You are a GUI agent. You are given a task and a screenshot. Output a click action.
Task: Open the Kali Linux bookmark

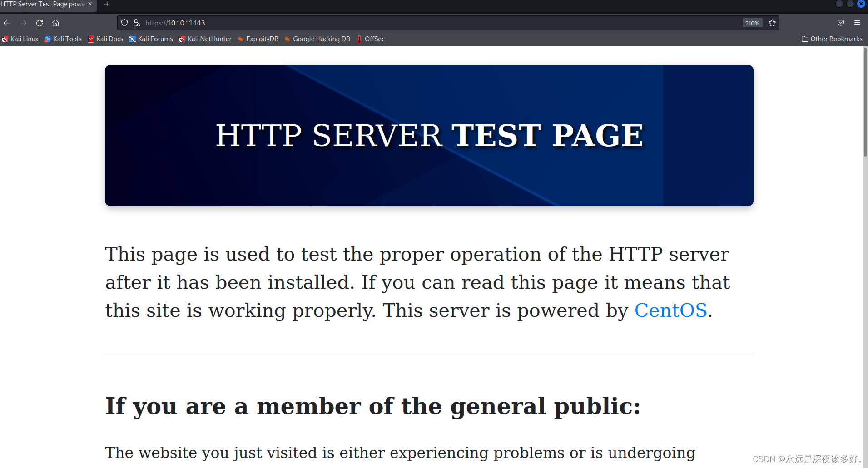[x=20, y=39]
